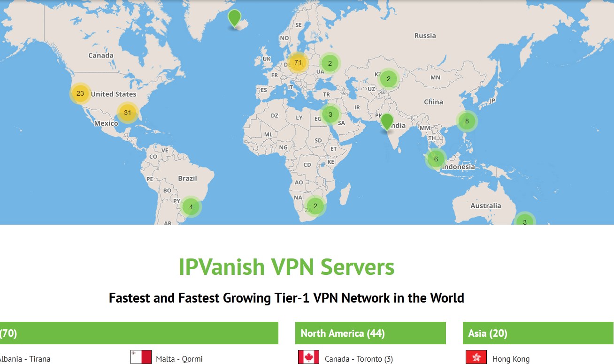Open the 31 server cluster near Mexico
The height and width of the screenshot is (364, 614).
pos(127,113)
